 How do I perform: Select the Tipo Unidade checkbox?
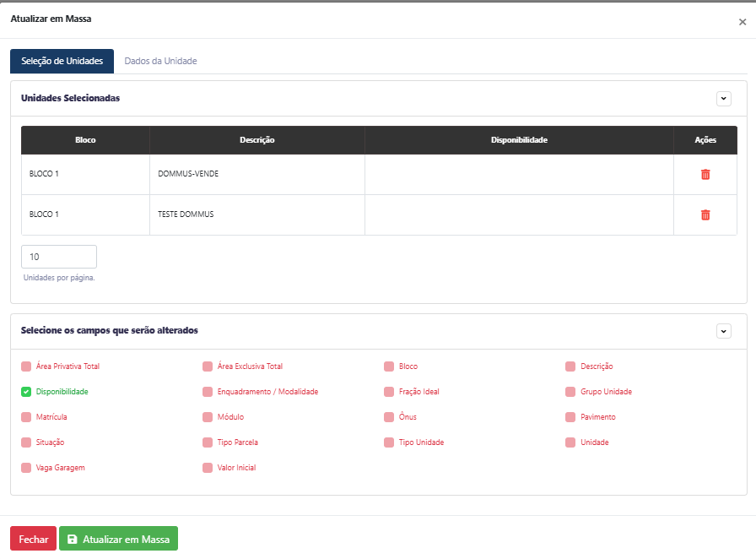389,442
